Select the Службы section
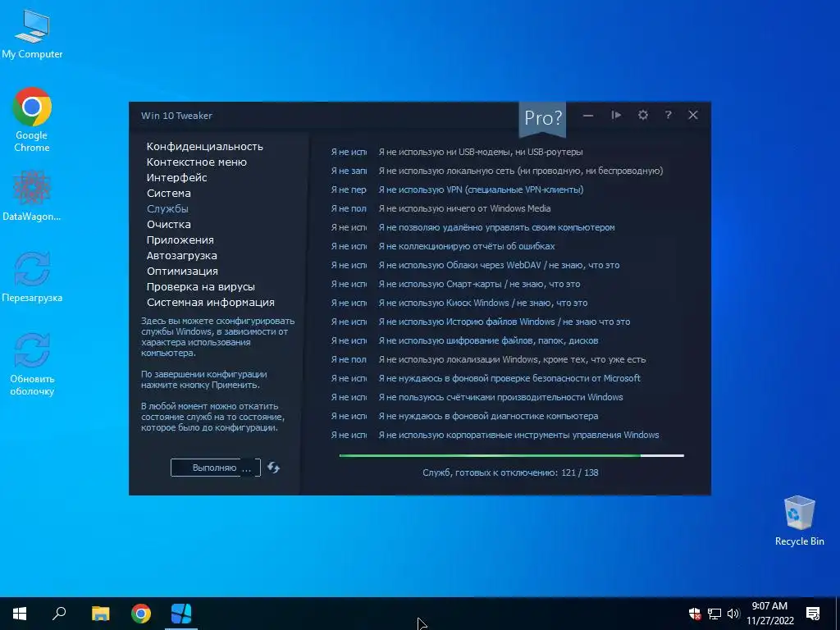This screenshot has height=630, width=840. tap(167, 208)
